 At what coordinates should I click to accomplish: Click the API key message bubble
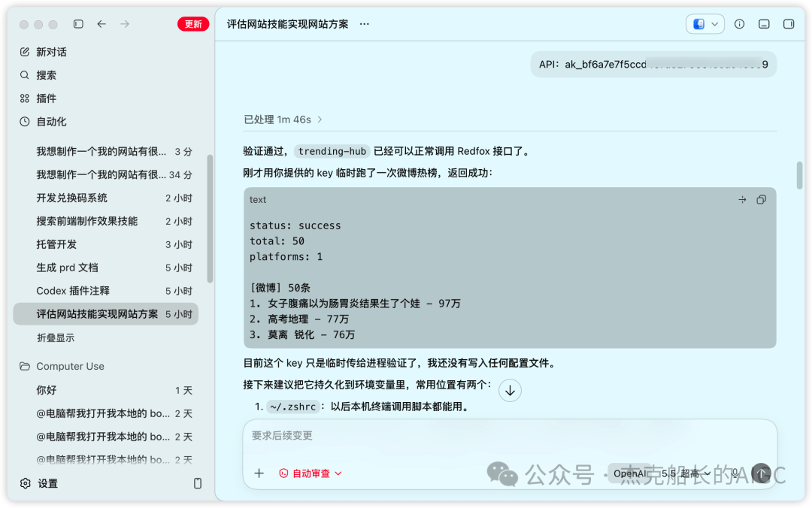pos(653,64)
